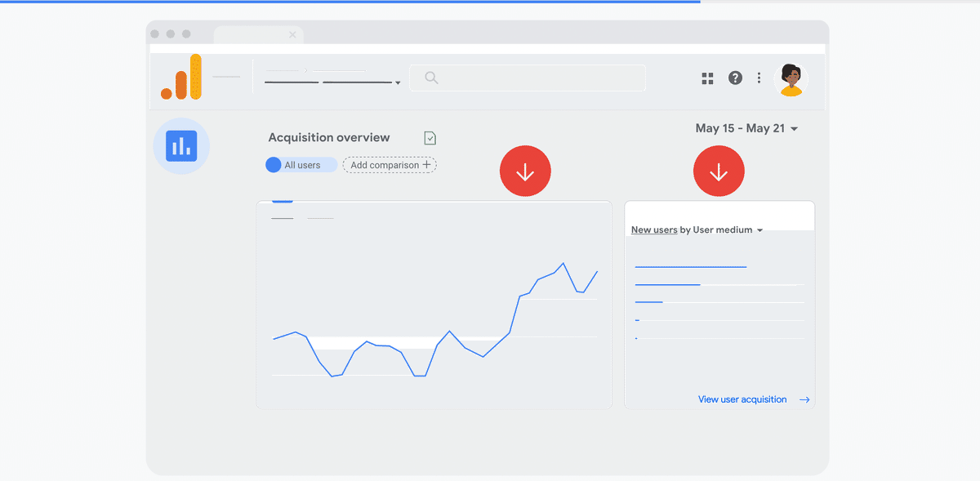Expand the User medium dimension selector
This screenshot has height=481, width=980.
[760, 230]
